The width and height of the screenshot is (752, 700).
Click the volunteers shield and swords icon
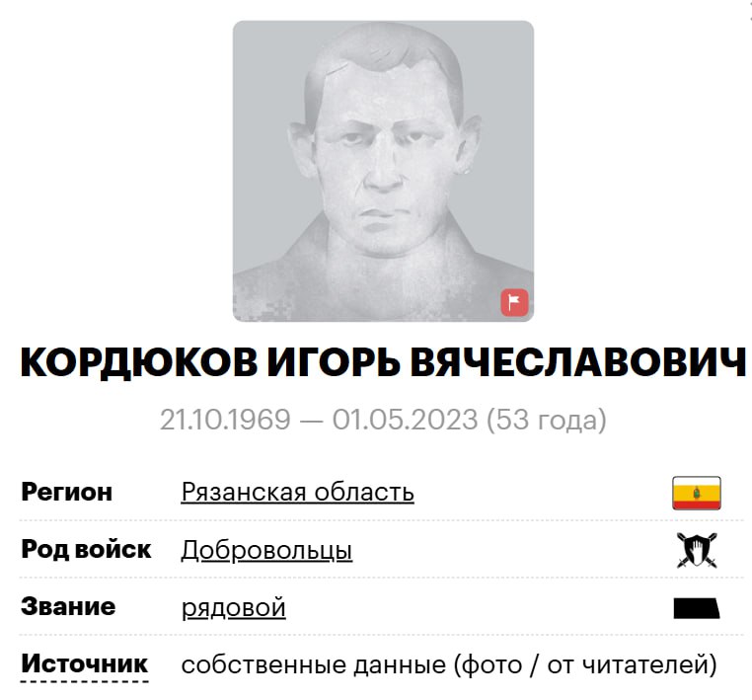tap(697, 550)
